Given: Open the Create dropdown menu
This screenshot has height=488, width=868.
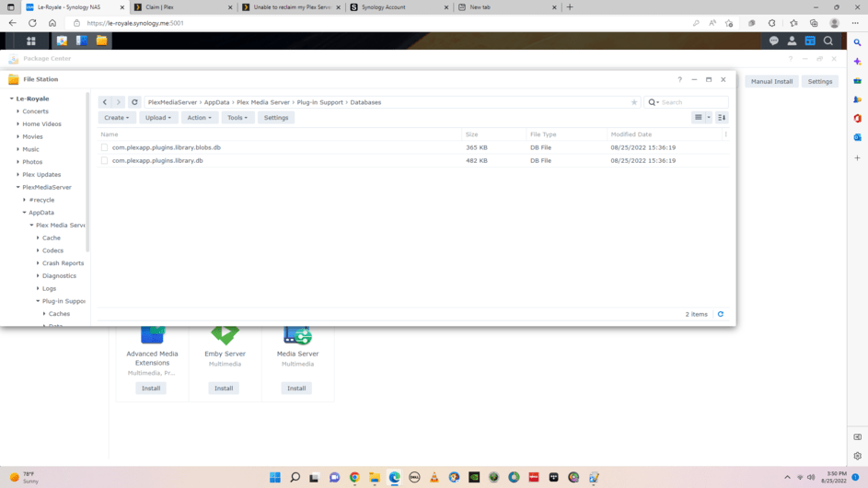Looking at the screenshot, I should pyautogui.click(x=116, y=118).
